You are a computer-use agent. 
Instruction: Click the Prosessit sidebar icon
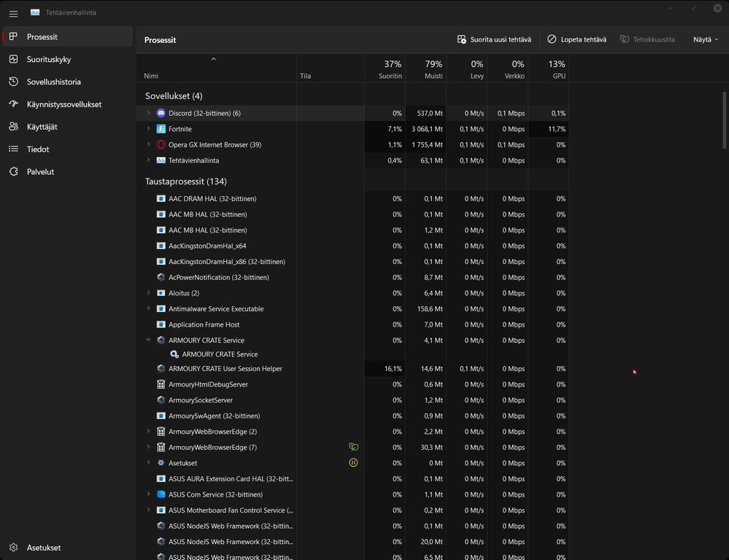pos(13,36)
